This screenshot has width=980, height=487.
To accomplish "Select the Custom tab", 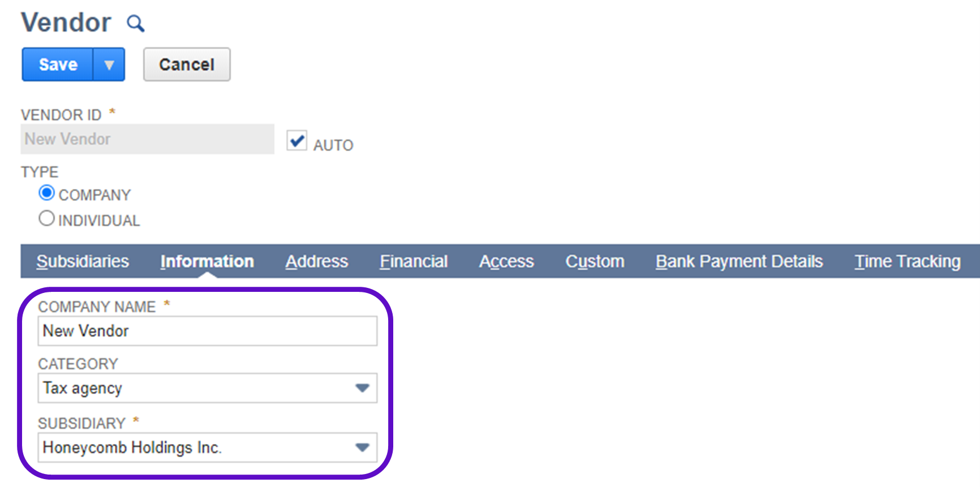I will 595,261.
